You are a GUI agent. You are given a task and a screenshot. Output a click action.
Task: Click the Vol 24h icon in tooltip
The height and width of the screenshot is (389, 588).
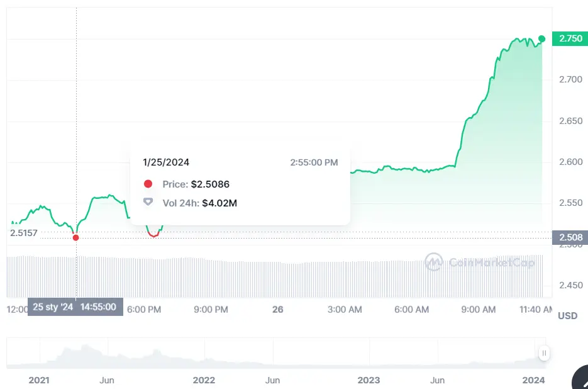click(x=148, y=203)
